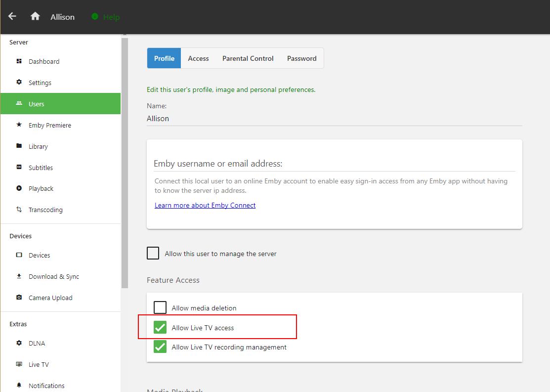
Task: Open Download & Sync page
Action: [61, 276]
